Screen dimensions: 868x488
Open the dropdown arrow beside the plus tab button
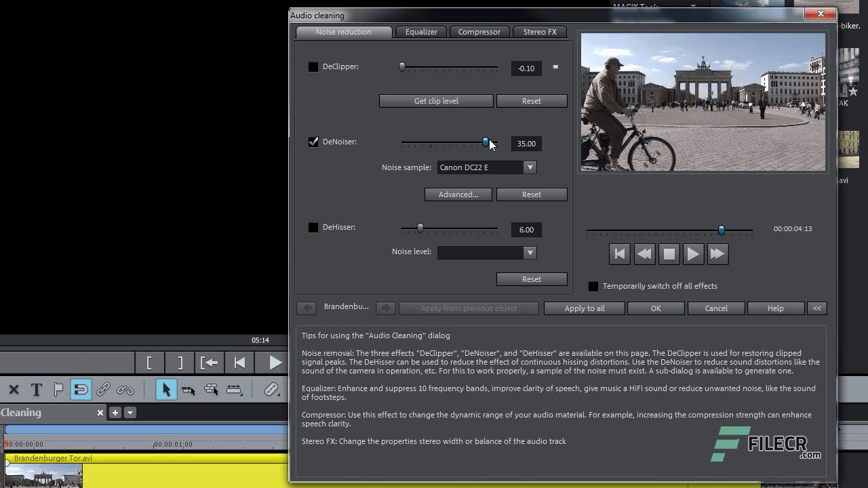[x=130, y=412]
